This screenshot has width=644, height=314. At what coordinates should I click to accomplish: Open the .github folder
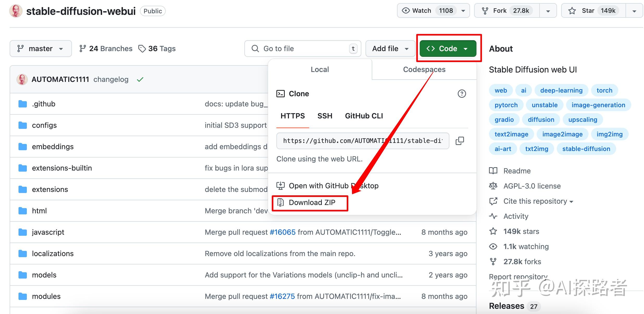44,104
